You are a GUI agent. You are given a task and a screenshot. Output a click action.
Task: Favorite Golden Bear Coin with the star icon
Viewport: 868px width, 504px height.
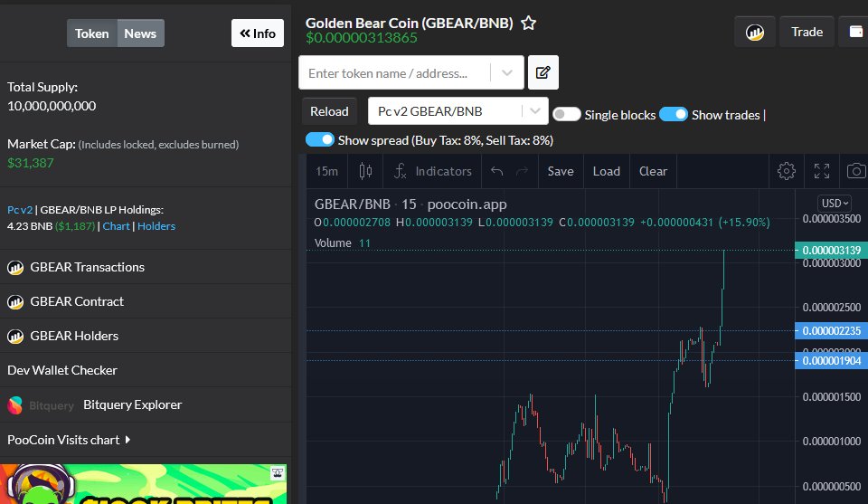pos(529,24)
